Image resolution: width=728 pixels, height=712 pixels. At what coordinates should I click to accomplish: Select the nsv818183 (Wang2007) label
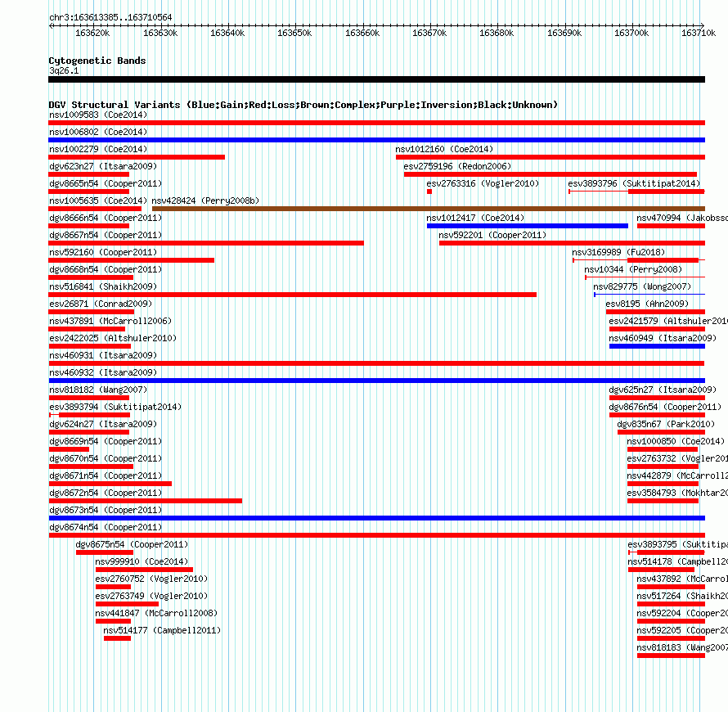click(682, 647)
